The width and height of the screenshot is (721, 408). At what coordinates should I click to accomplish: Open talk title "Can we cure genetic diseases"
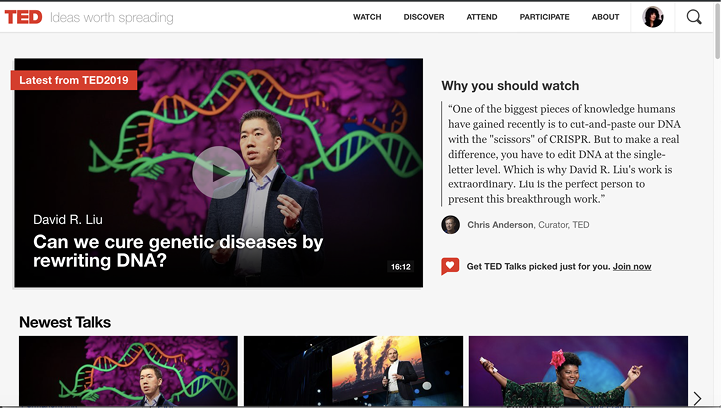pyautogui.click(x=178, y=251)
